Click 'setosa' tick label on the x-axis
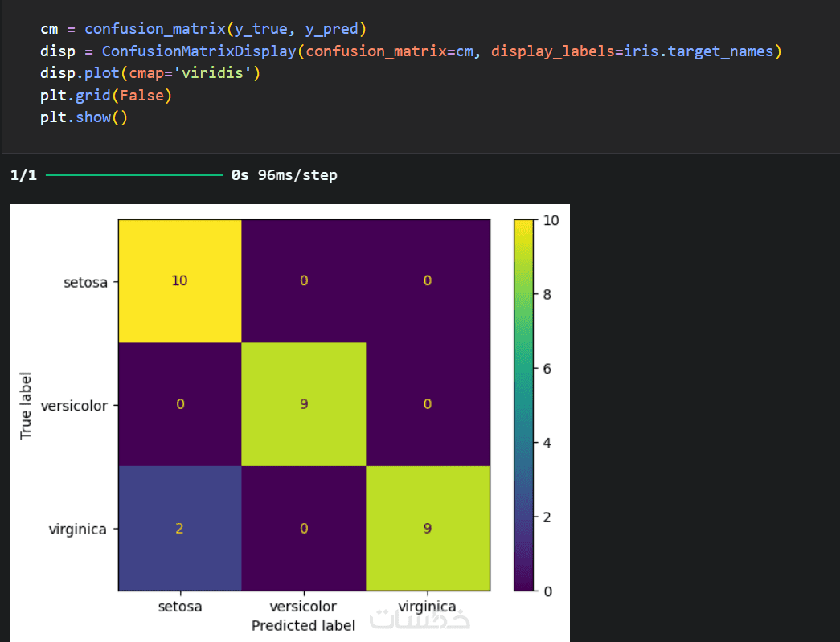The height and width of the screenshot is (642, 840). click(180, 607)
